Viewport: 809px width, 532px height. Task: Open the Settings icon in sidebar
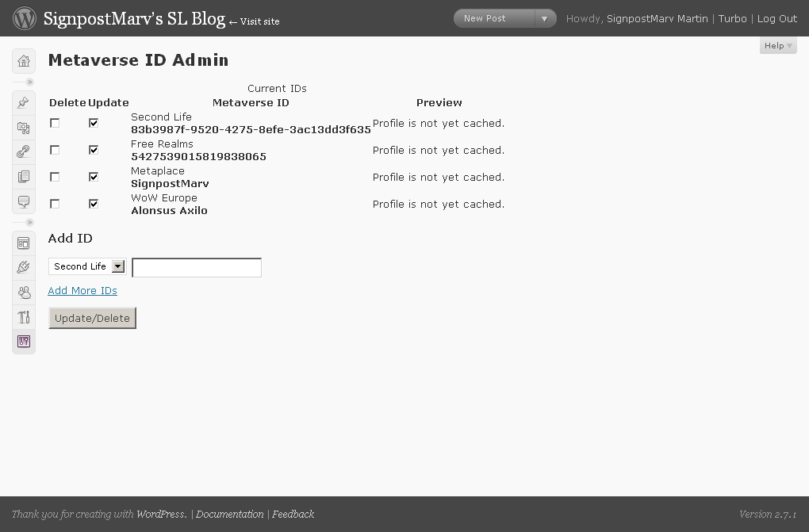pyautogui.click(x=24, y=342)
